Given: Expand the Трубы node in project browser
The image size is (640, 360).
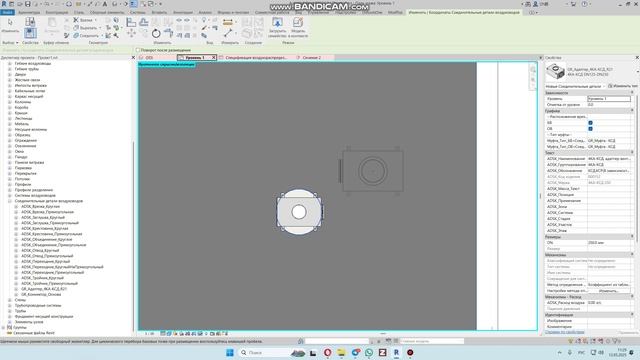Looking at the screenshot, I should pos(9,311).
